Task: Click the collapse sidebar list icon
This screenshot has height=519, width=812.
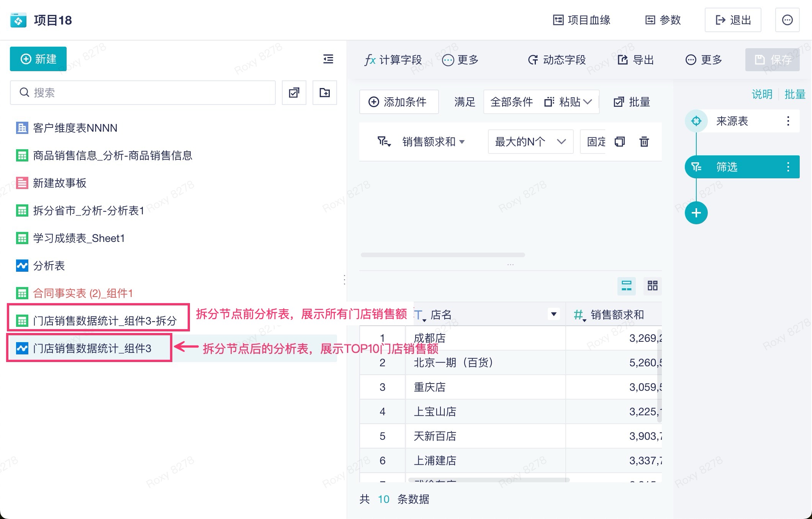Action: pos(328,59)
